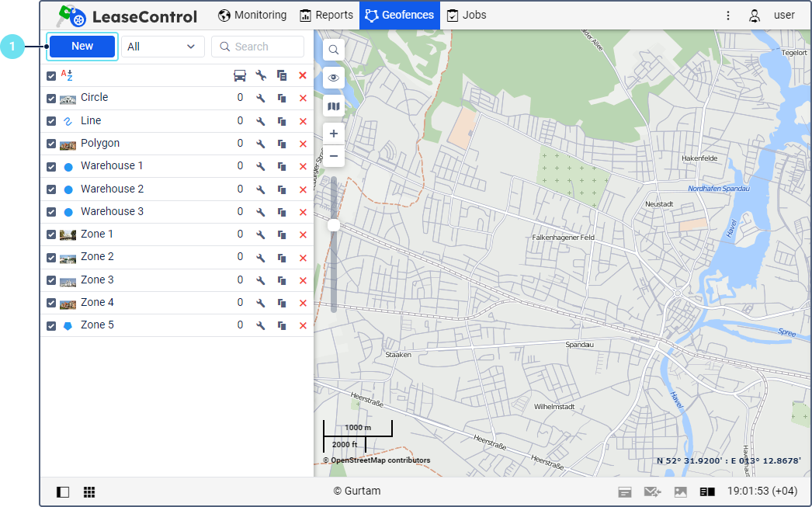Toggle visible layers eye button on map
Image resolution: width=812 pixels, height=507 pixels.
(x=334, y=78)
